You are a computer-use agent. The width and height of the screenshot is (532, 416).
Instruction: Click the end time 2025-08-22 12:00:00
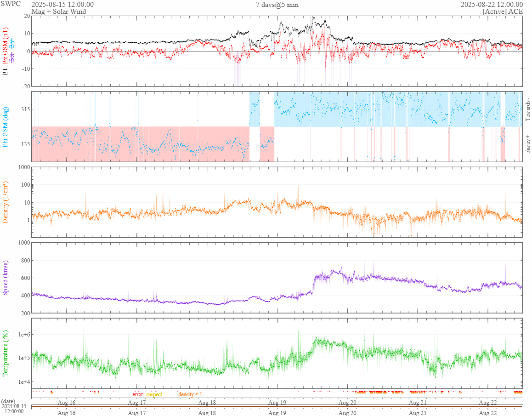click(492, 5)
